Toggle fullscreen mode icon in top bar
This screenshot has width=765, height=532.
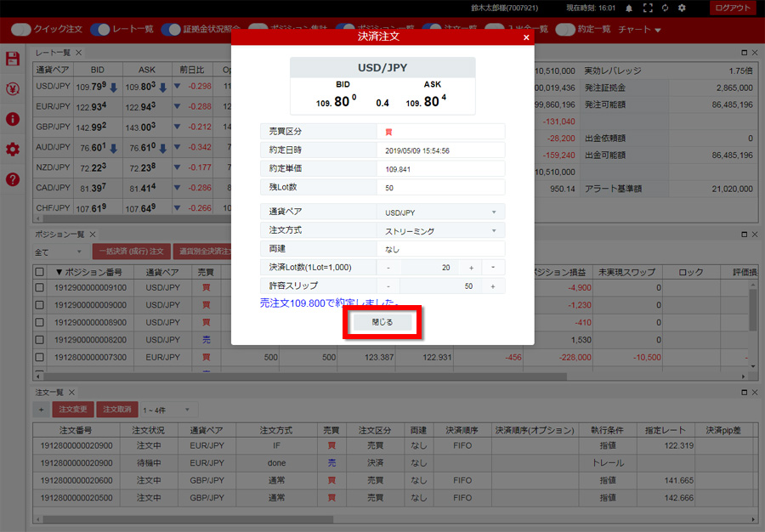click(648, 8)
